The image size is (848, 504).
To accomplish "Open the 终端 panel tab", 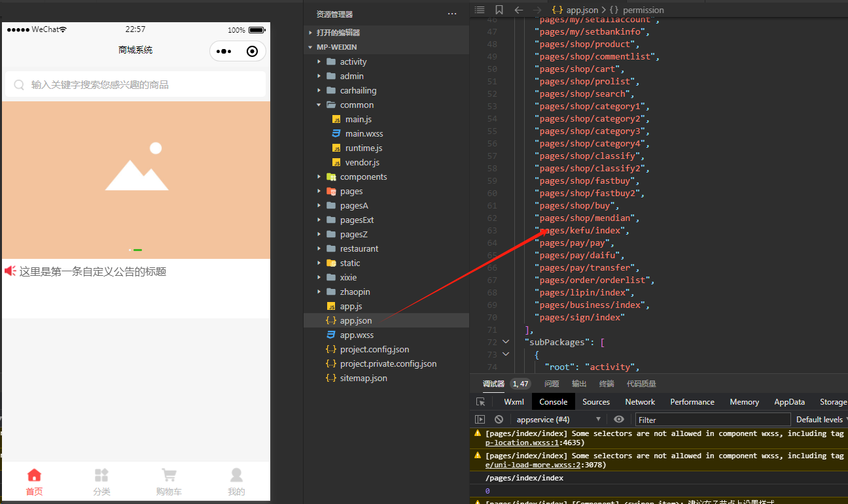I will coord(607,384).
